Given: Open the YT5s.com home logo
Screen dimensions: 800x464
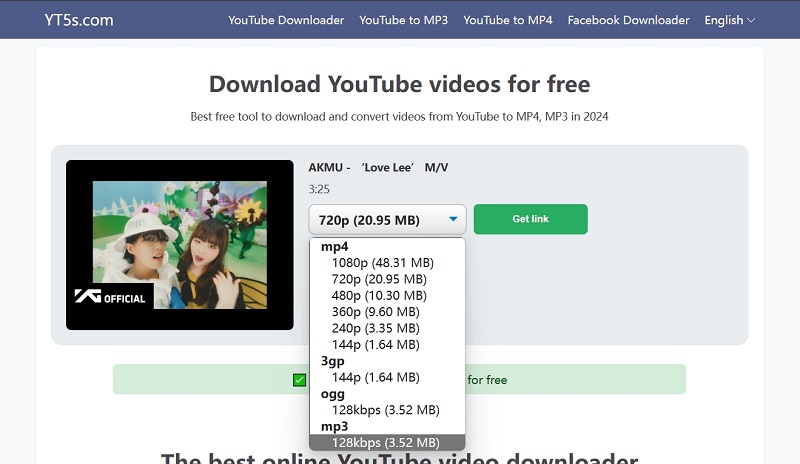Looking at the screenshot, I should pyautogui.click(x=79, y=20).
